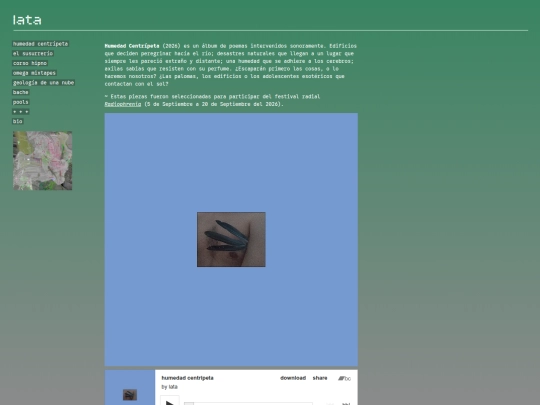Screen dimensions: 540x405
Task: Go to previous track in player
Action: [330, 404]
